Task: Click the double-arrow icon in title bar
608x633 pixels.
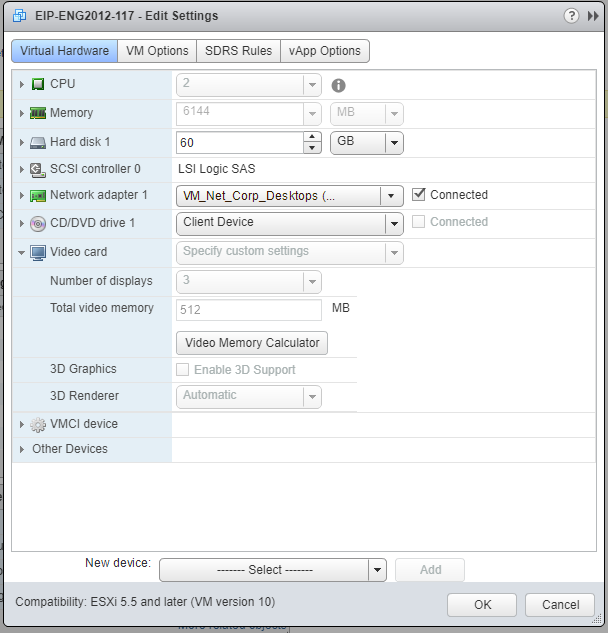Action: coord(593,16)
